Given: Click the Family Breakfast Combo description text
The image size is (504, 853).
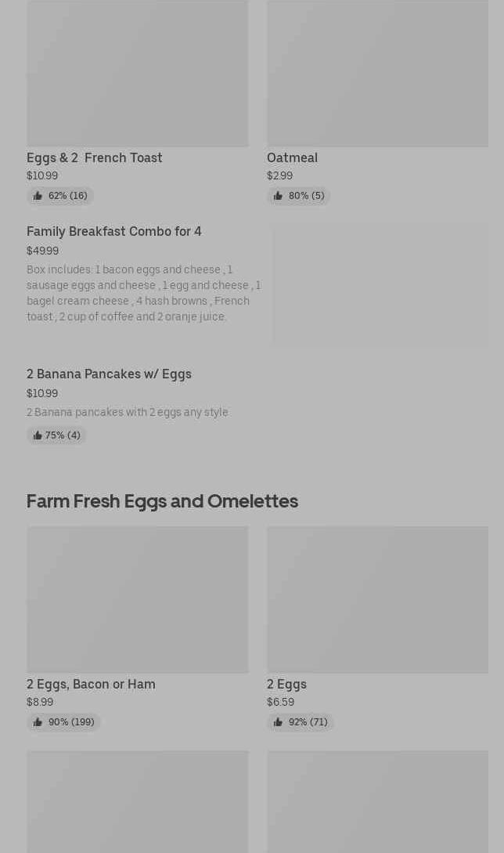Looking at the screenshot, I should tap(143, 293).
